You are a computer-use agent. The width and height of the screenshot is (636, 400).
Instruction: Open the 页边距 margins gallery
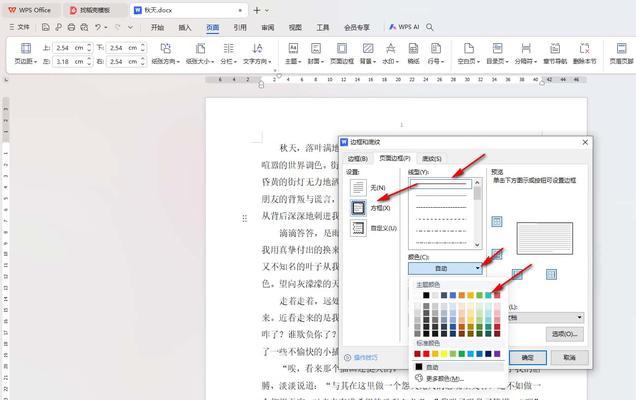(x=26, y=54)
